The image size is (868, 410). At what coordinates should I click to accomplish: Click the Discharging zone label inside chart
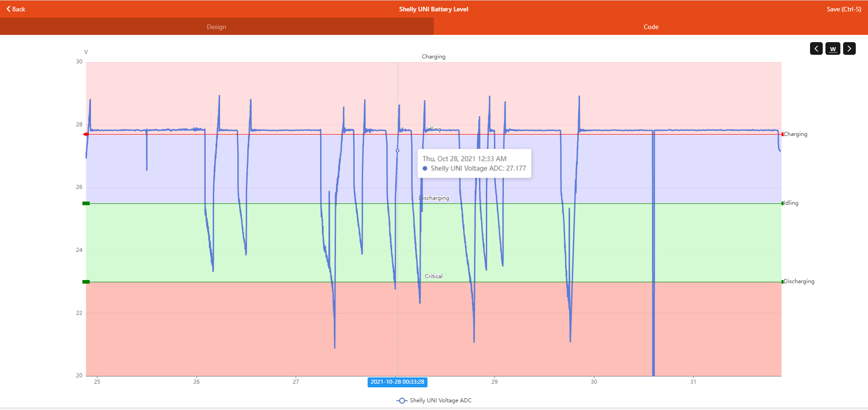tap(434, 198)
